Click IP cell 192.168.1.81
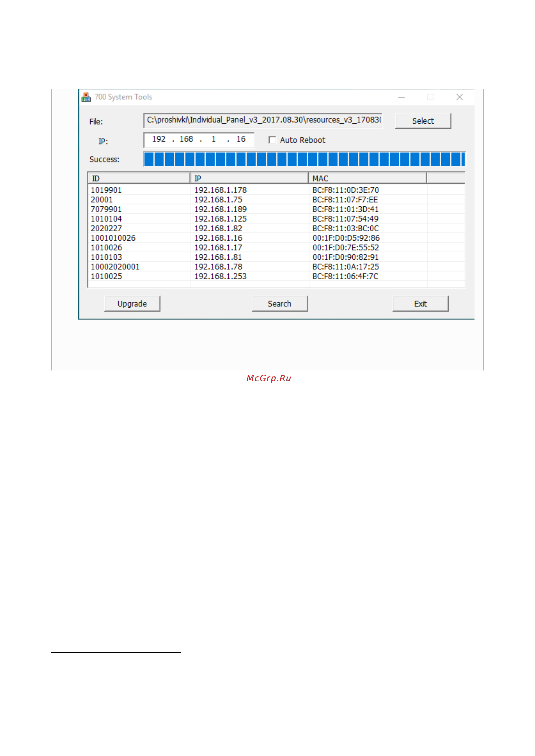535x756 pixels. 218,257
